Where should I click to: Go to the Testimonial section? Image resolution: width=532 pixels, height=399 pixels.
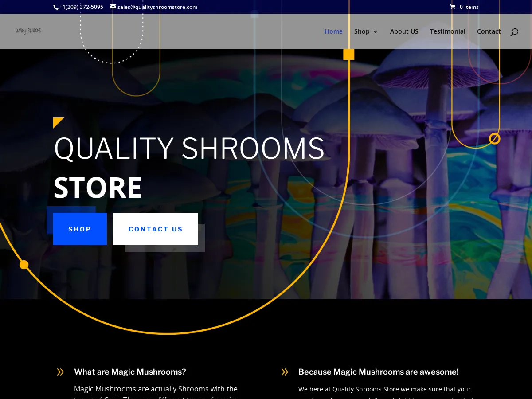coord(447,31)
